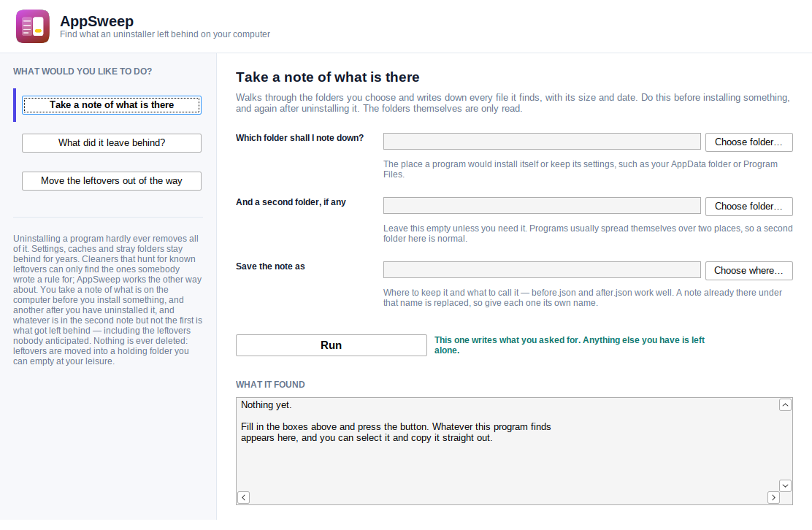The image size is (812, 530).
Task: Choose folder for the first folder field
Action: 748,142
